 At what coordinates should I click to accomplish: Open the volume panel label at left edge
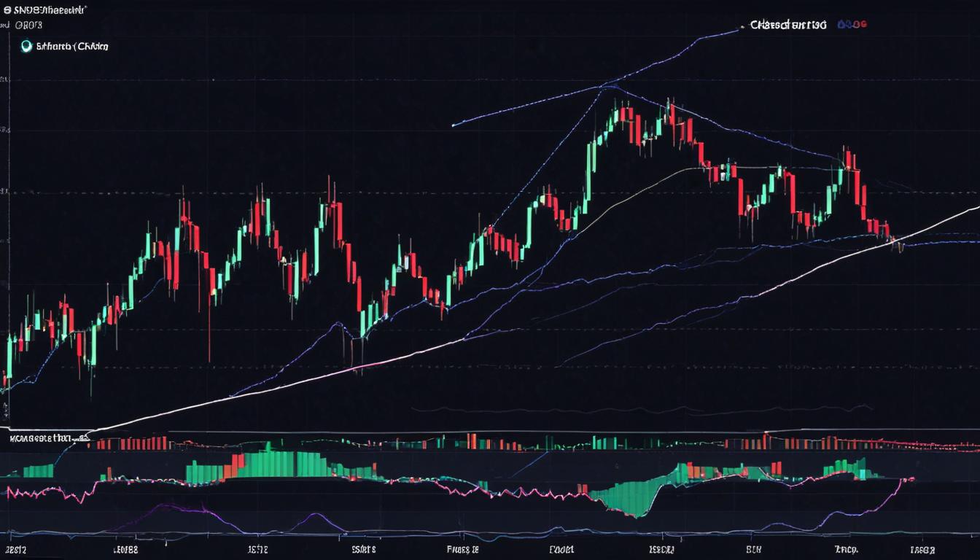(x=41, y=438)
